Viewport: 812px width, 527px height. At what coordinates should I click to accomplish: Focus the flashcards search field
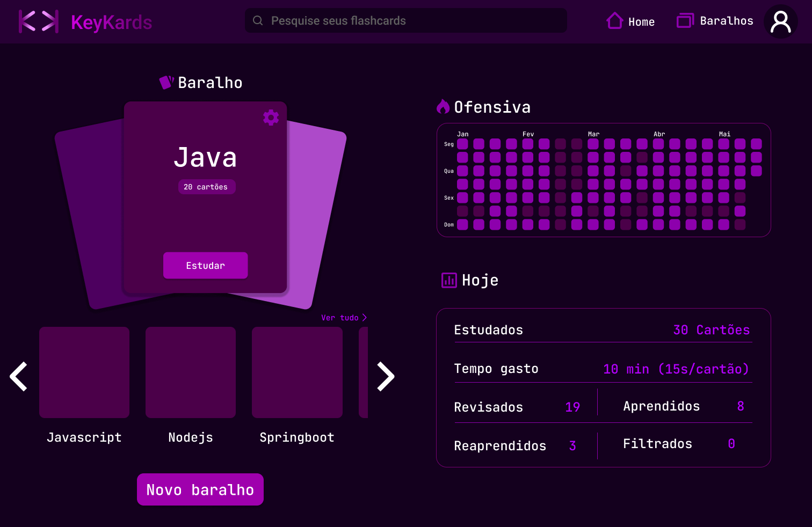pyautogui.click(x=406, y=20)
